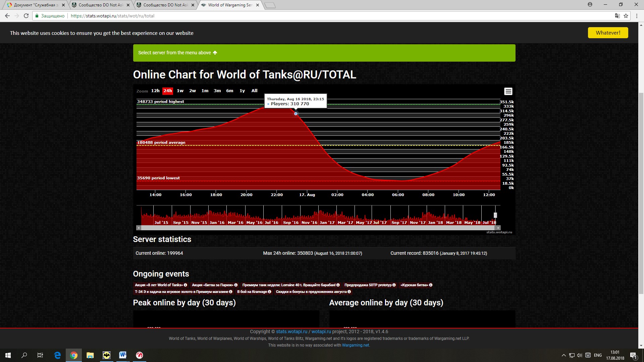Switch to second Сообщество DO Not Ask tab
This screenshot has width=644, height=362.
click(165, 5)
